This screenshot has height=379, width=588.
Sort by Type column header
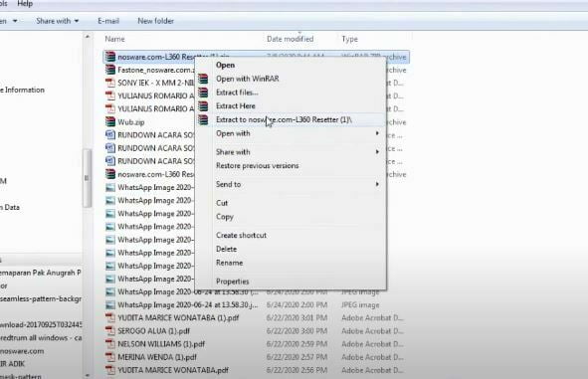(x=349, y=39)
